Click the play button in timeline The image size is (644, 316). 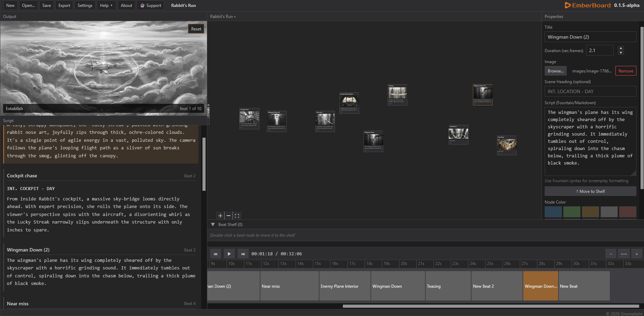[229, 254]
